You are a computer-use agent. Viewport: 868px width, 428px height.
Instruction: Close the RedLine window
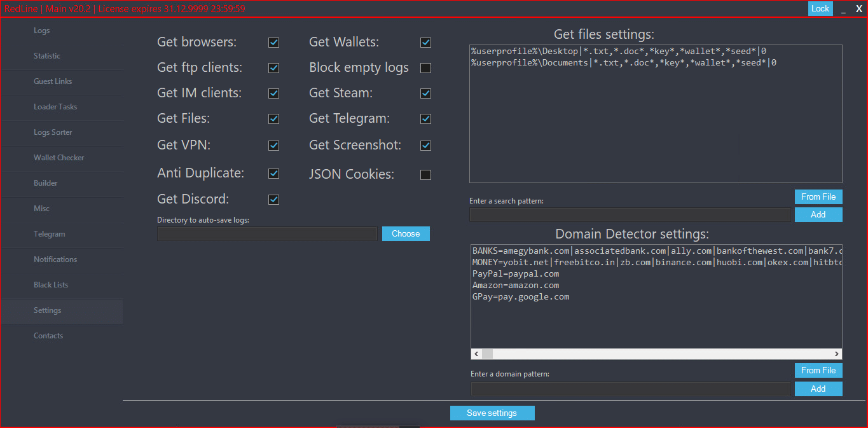tap(859, 9)
